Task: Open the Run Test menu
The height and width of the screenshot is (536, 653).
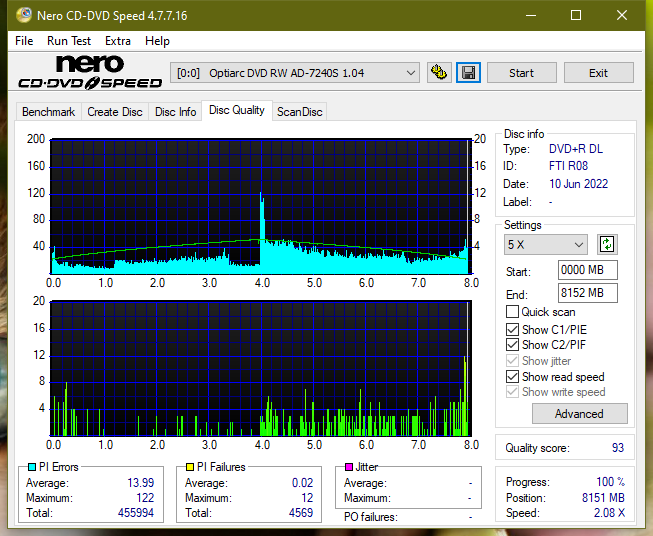Action: point(69,41)
